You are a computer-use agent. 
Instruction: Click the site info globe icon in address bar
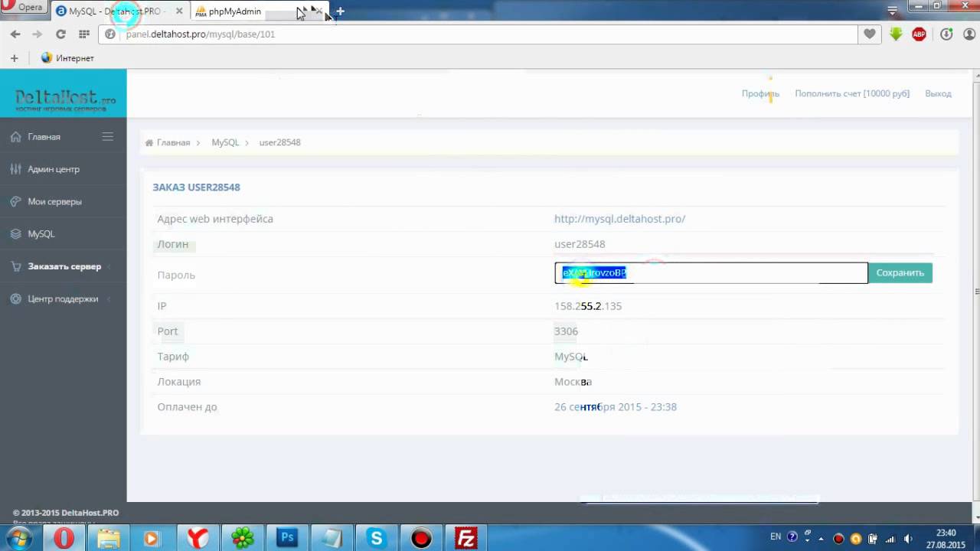pyautogui.click(x=110, y=34)
